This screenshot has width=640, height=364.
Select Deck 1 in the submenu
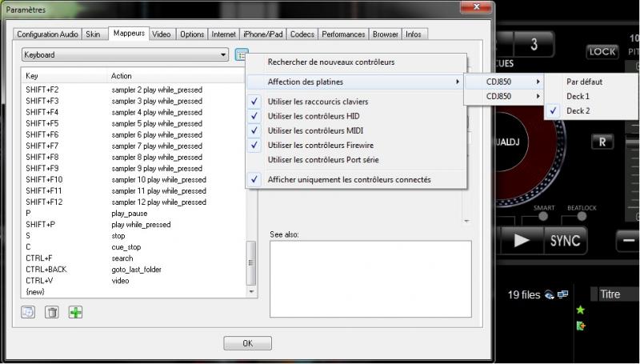point(590,96)
